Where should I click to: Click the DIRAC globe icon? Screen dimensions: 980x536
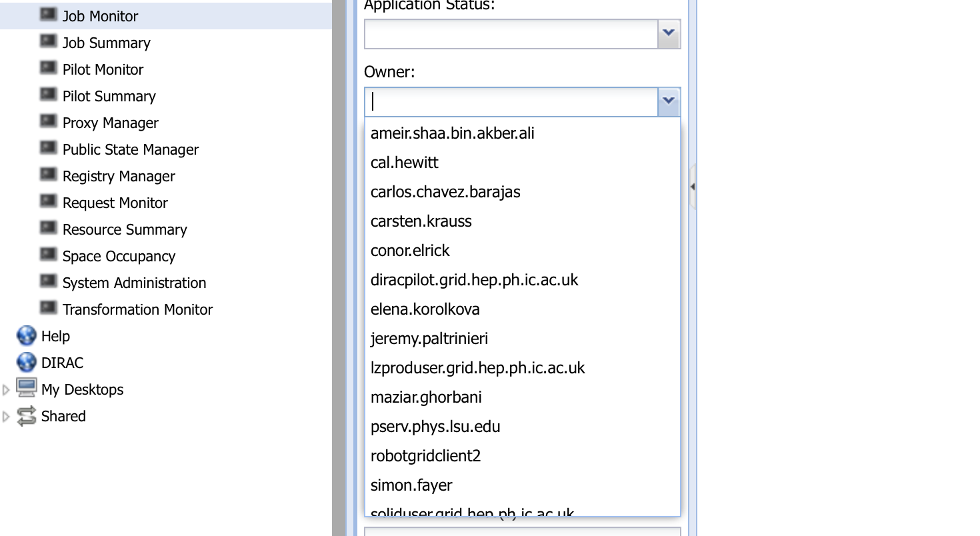pyautogui.click(x=27, y=363)
